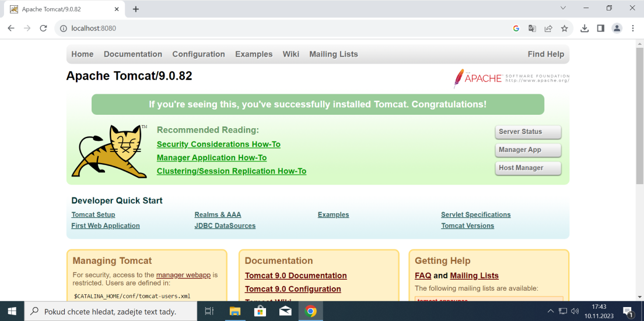Select the Mailing Lists nav item
The image size is (644, 321).
click(333, 54)
